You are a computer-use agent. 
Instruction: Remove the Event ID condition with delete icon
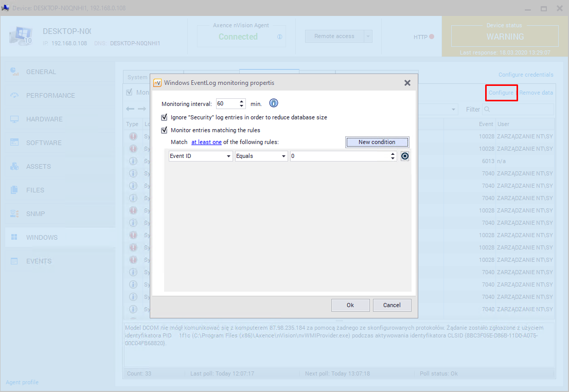point(405,156)
